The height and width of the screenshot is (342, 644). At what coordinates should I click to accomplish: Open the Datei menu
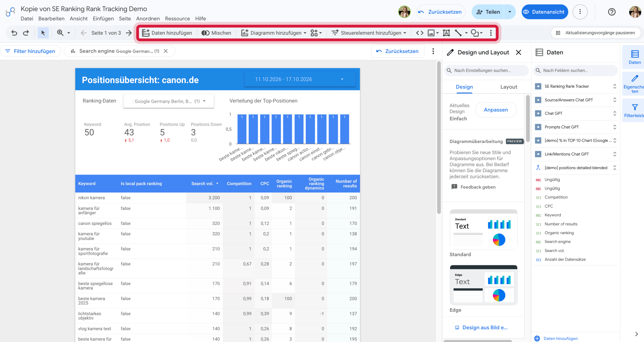tap(27, 19)
